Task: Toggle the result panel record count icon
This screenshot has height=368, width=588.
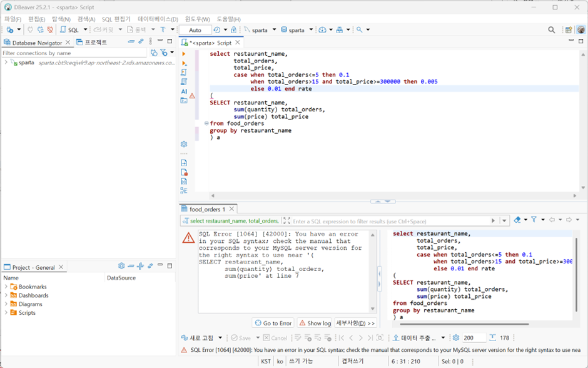Action: tap(493, 338)
